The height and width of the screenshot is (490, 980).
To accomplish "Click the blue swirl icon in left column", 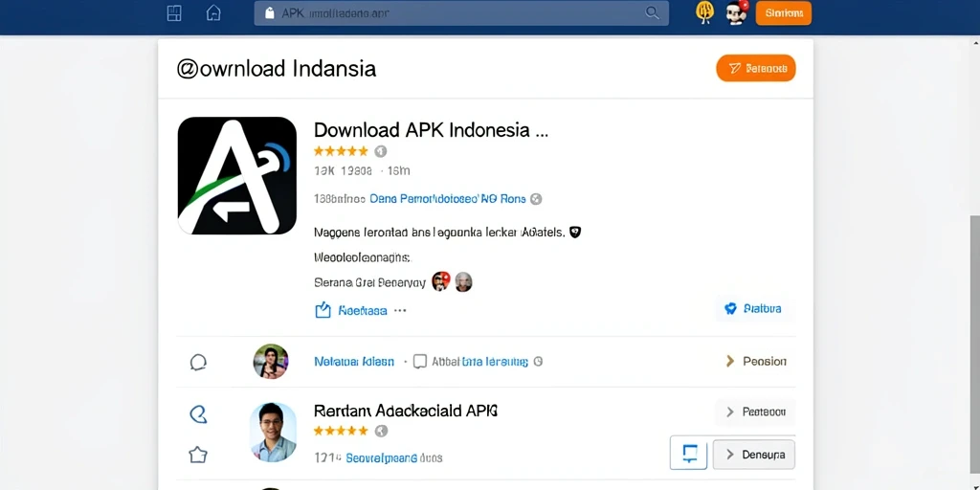I will pyautogui.click(x=198, y=413).
